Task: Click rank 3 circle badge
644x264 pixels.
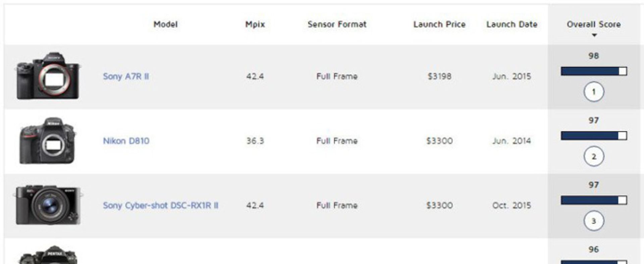Action: coord(594,221)
